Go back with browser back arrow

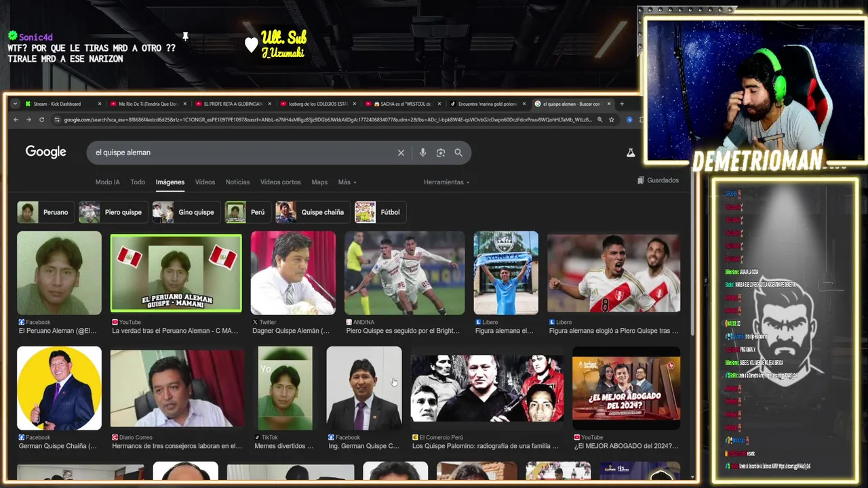pyautogui.click(x=16, y=120)
